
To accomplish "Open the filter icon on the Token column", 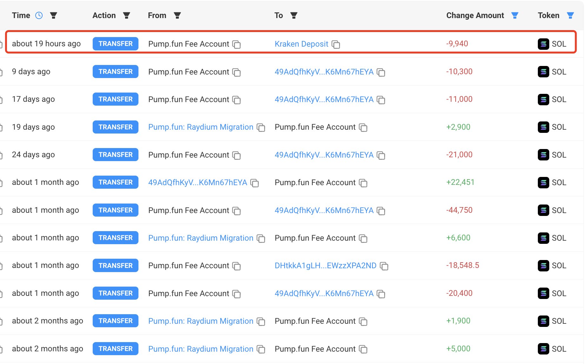I will [x=570, y=15].
